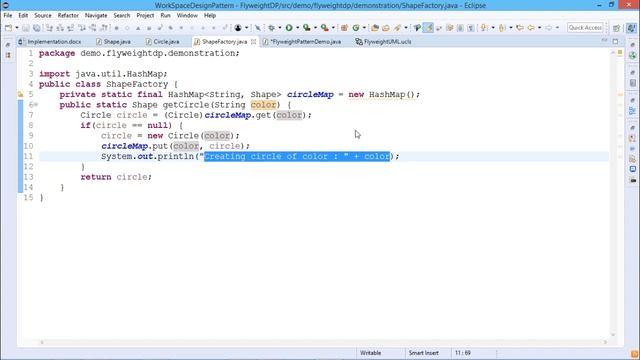Expand the Debug configurations dropdown arrow
This screenshot has height=360, width=640.
point(280,28)
